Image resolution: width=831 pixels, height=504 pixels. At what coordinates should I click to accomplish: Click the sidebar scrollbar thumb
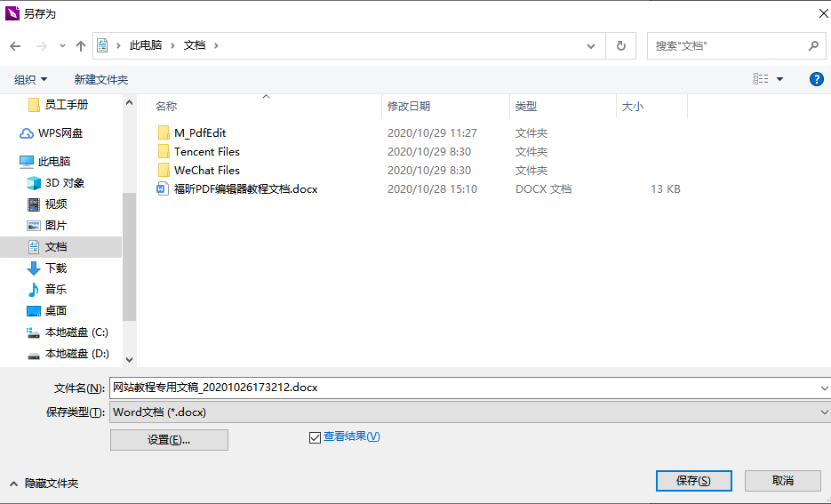[129, 257]
